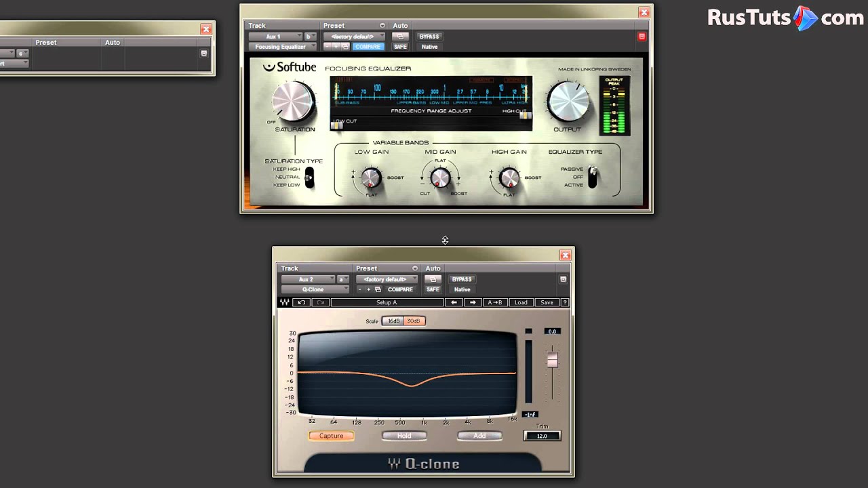Click the redo arrow in the Q-Clone toolbar

321,302
